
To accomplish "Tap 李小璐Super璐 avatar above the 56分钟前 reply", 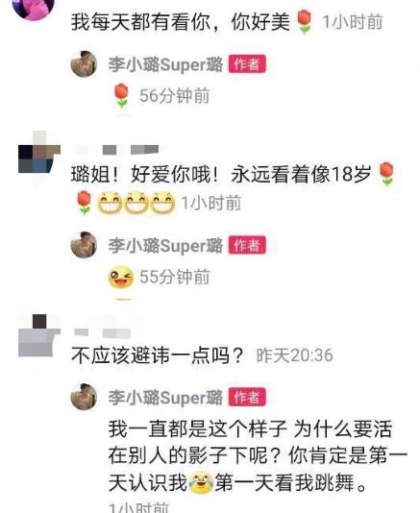I will click(x=84, y=63).
